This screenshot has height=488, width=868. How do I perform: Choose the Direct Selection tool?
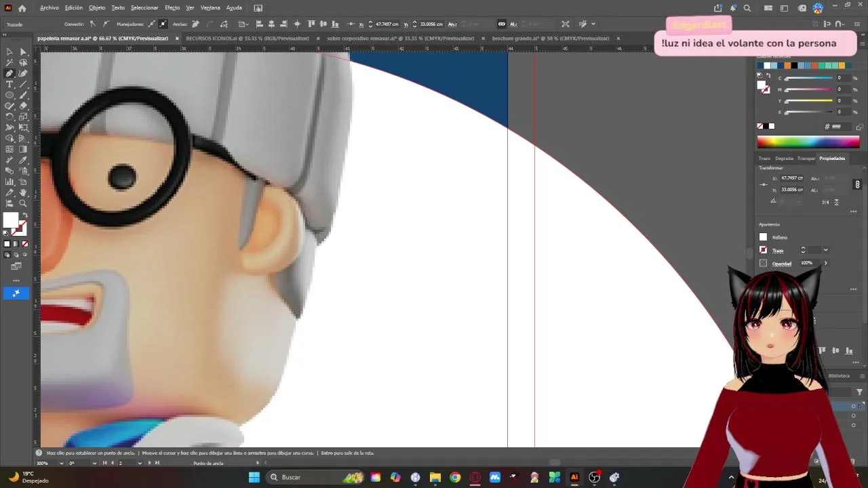(x=23, y=52)
